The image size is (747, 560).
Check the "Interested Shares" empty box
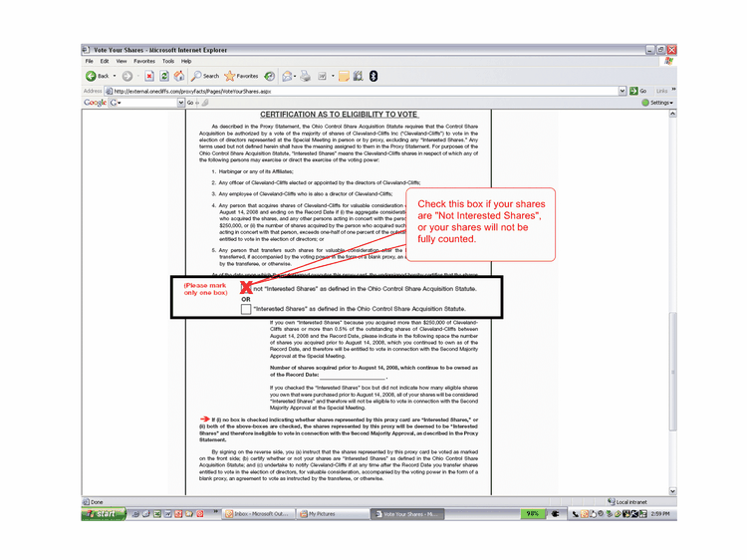pos(246,309)
